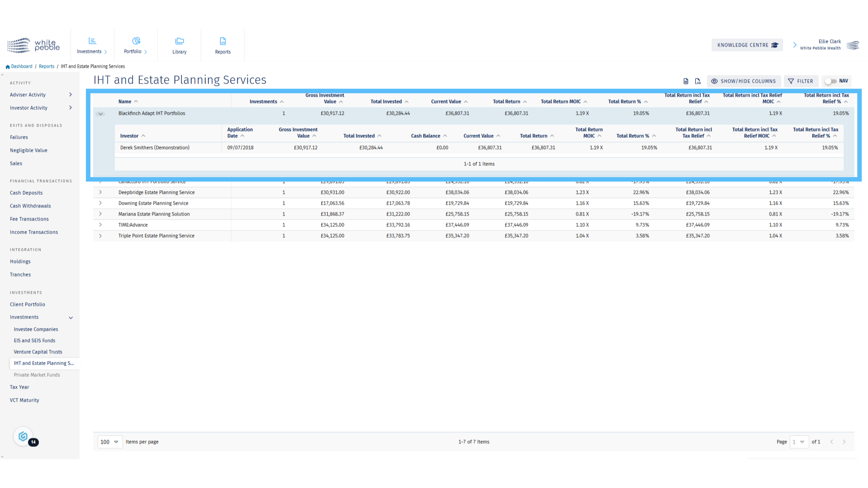Viewport: 868px width, 488px height.
Task: Collapse the Blackfinch Adapt IHT Portfolios row
Action: (x=100, y=114)
